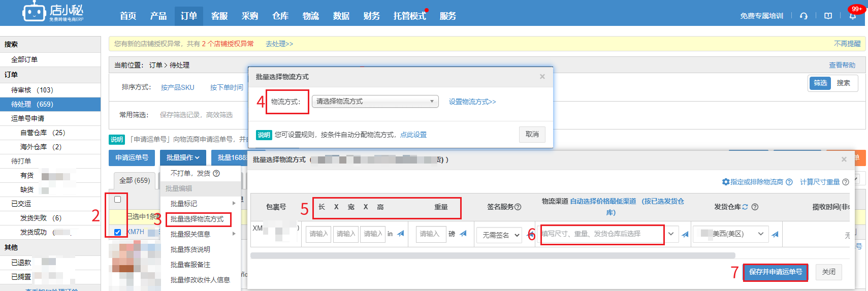Screen dimensions: 868x291
Task: Click the question mark icon beside 签名服务
Action: 518,207
